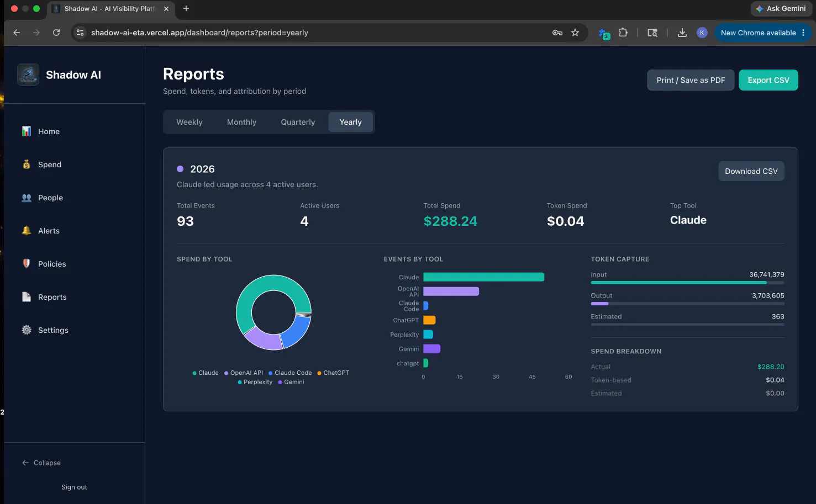
Task: Click the Total Events value 93
Action: 185,221
